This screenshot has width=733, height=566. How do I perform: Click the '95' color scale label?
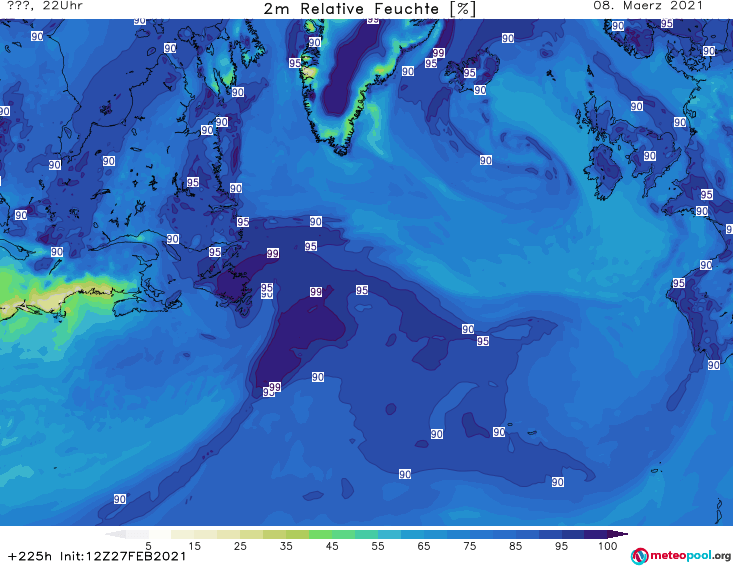click(x=561, y=546)
